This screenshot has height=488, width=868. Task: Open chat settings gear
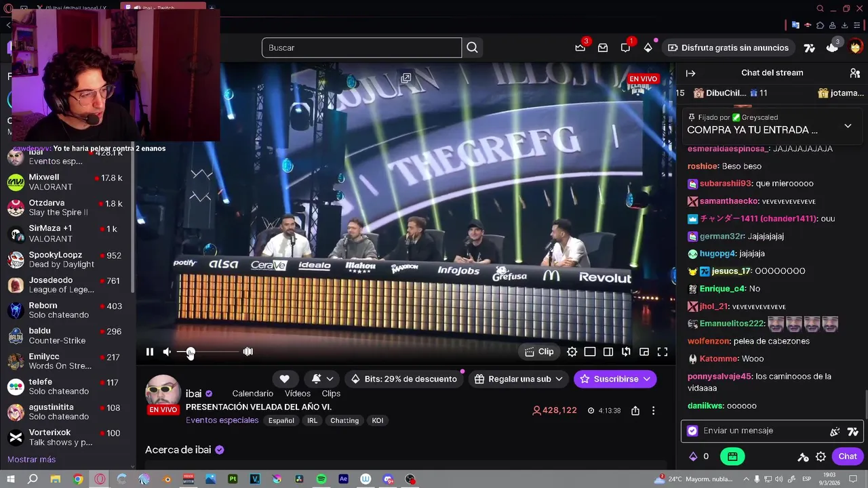point(821,457)
